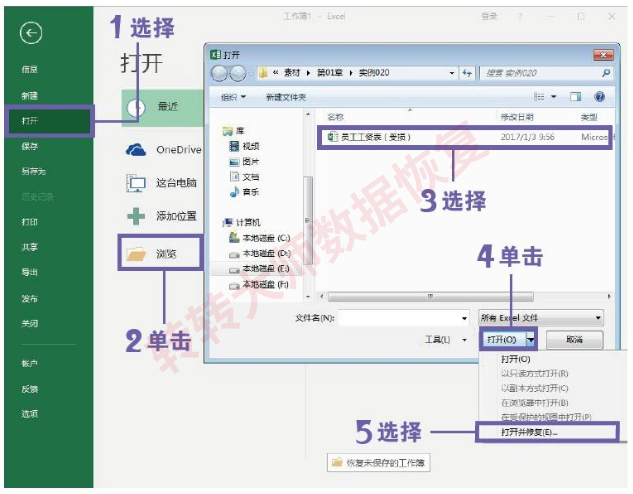The width and height of the screenshot is (633, 494).
Task: Choose the This PC (这台电脑) monitor icon
Action: click(136, 183)
